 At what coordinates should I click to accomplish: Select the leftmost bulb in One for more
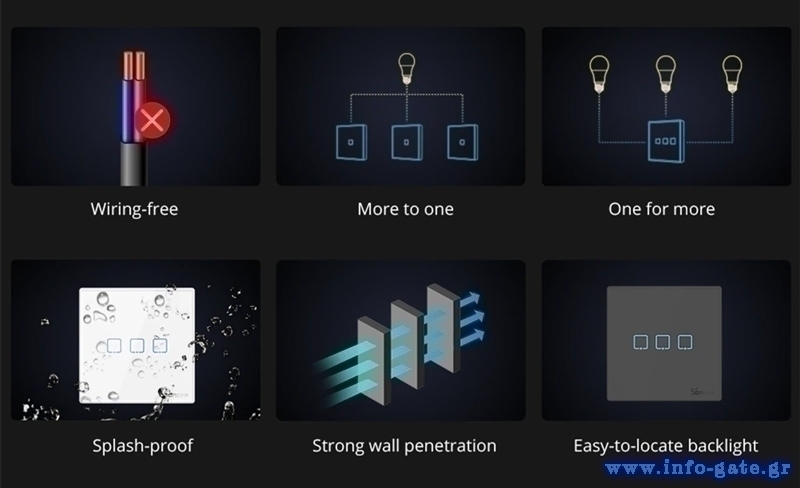coord(599,74)
